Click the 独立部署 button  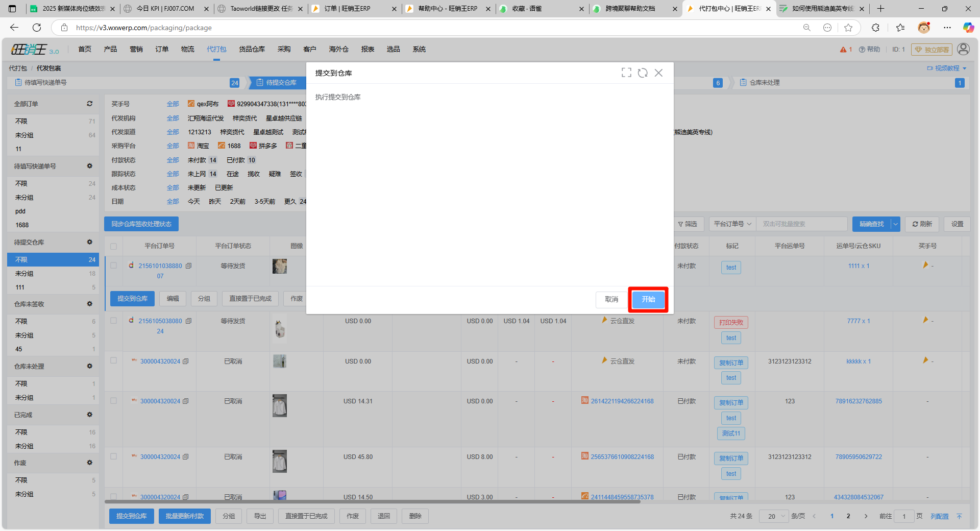(932, 50)
